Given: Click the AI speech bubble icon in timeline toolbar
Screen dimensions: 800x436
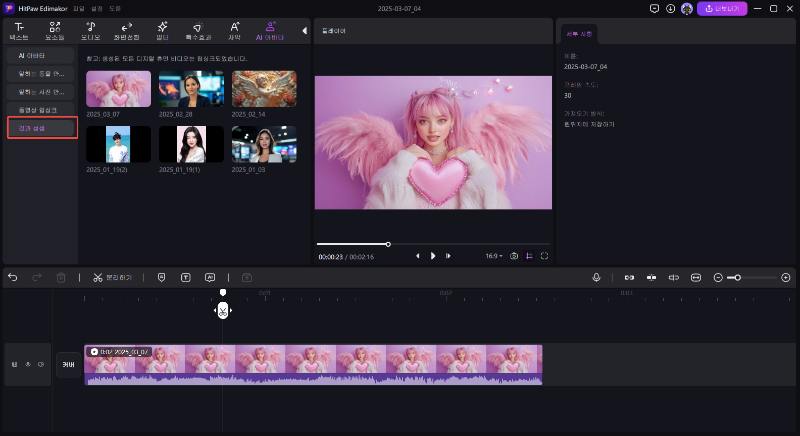Looking at the screenshot, I should [210, 277].
